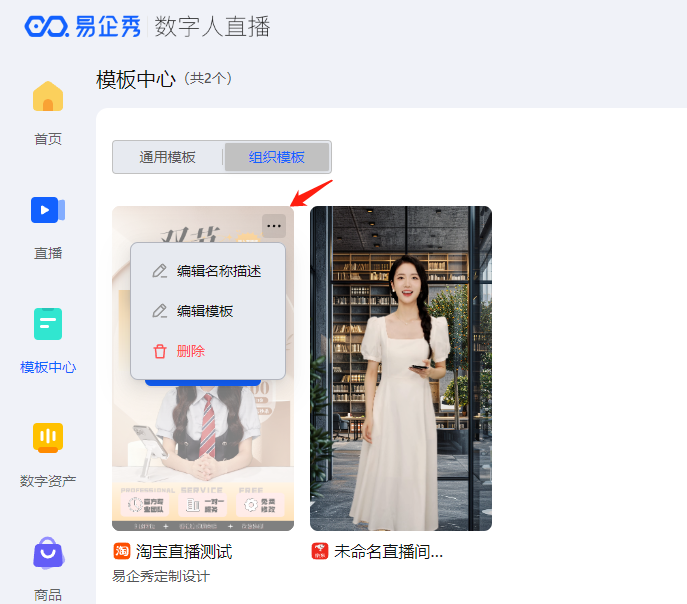This screenshot has width=687, height=604.
Task: Click the red platform icon beside 未命名直播间
Action: click(319, 551)
